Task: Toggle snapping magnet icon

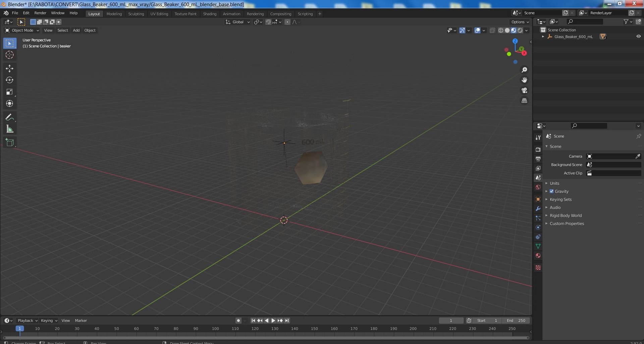Action: point(268,22)
